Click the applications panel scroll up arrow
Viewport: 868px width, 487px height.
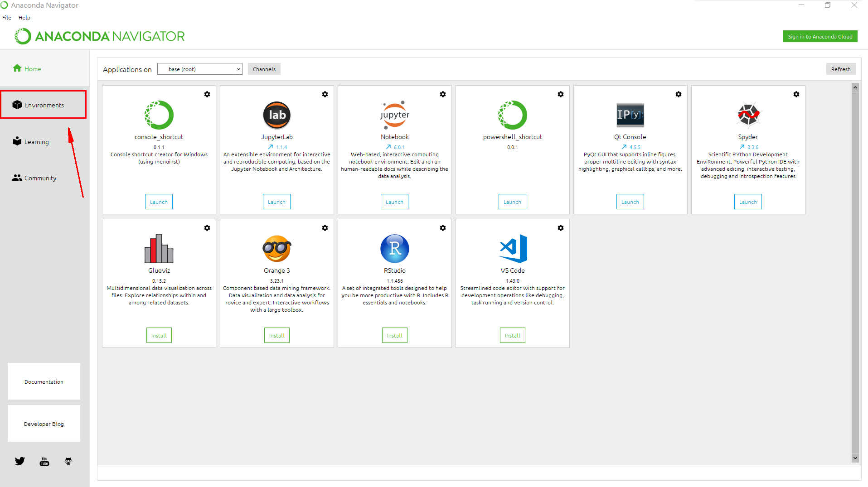click(855, 87)
